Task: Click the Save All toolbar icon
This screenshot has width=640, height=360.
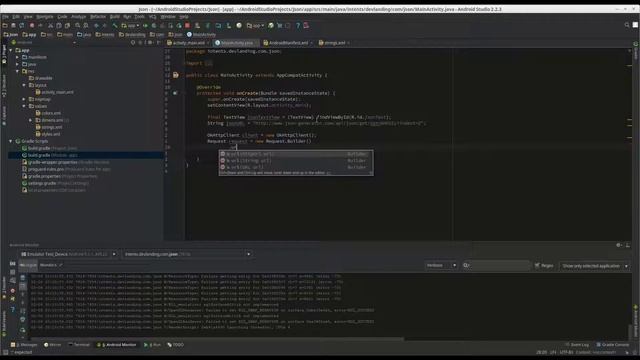Action: click(x=13, y=25)
